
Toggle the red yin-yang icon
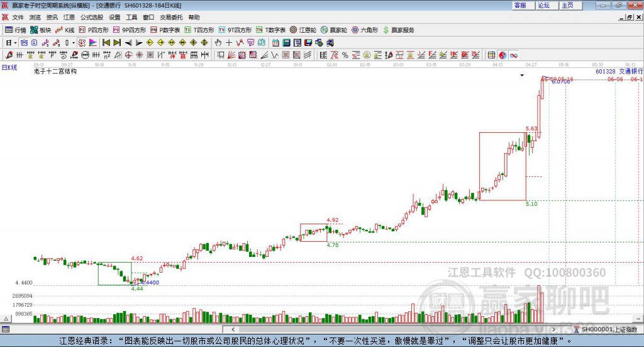click(x=502, y=55)
